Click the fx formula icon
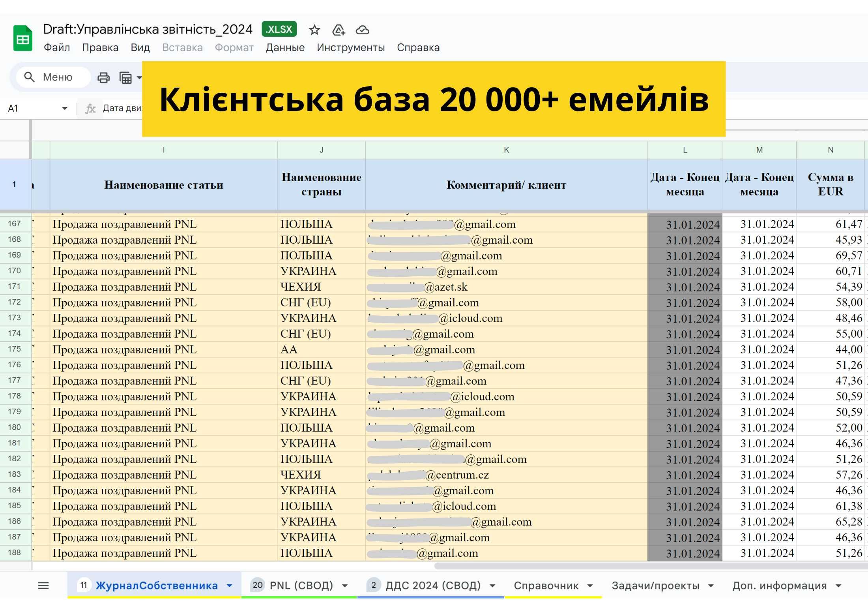 [x=90, y=109]
